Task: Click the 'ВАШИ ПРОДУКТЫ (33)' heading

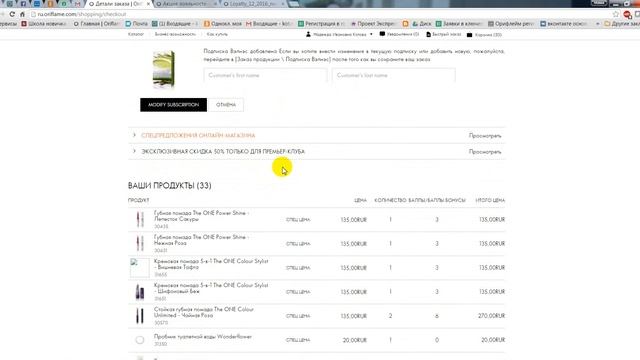Action: click(169, 186)
